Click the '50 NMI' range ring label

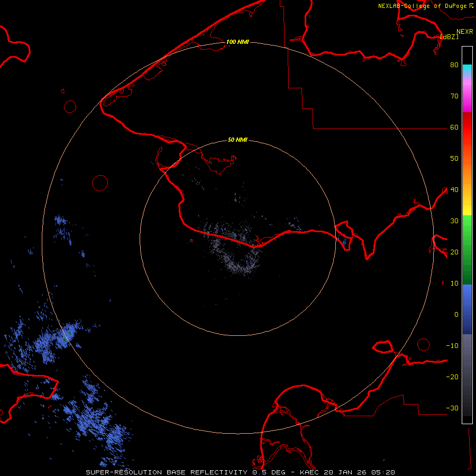tap(237, 140)
